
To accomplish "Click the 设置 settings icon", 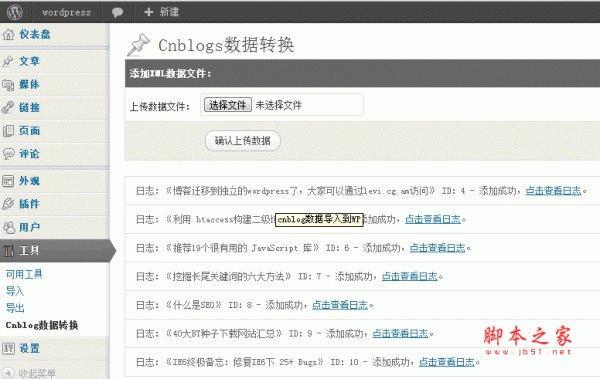I will 8,348.
